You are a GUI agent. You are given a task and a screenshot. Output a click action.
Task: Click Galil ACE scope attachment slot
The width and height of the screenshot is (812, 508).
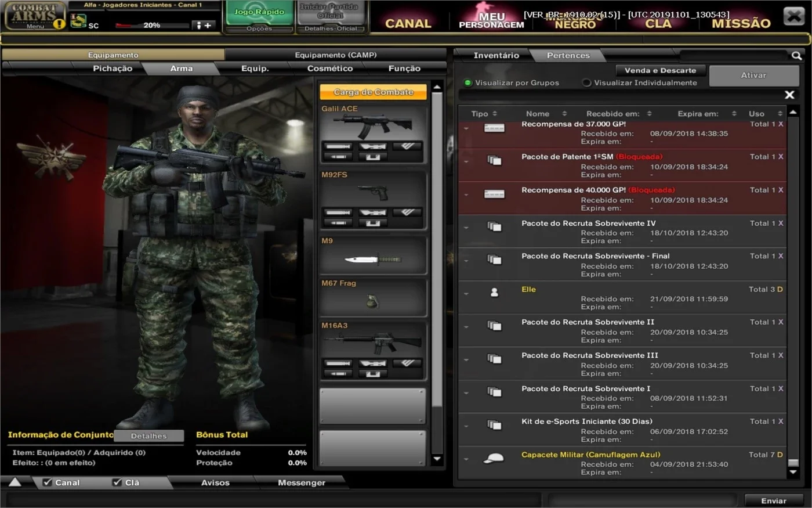372,146
